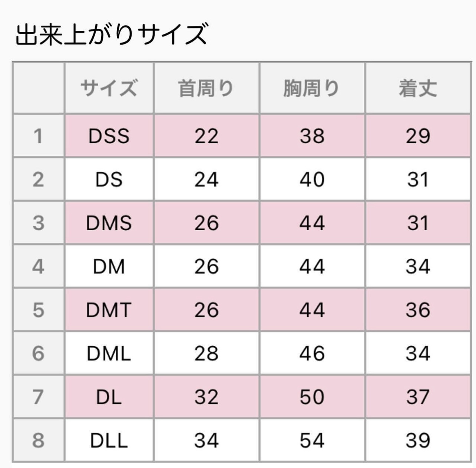The height and width of the screenshot is (468, 476).
Task: Click DSS neck value 22
Action: coord(206,136)
